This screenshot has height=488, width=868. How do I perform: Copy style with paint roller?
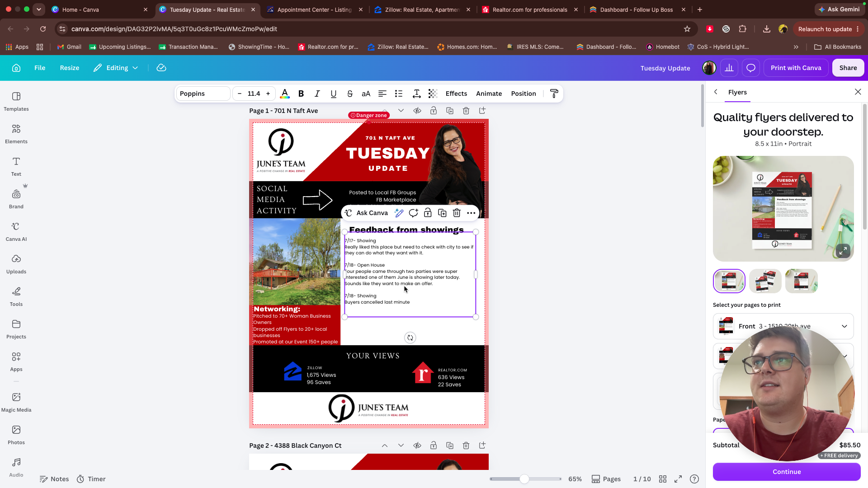click(554, 94)
